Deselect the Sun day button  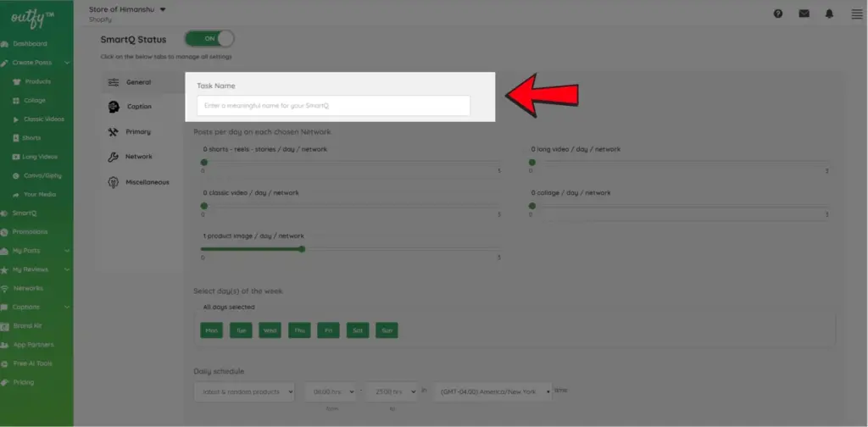click(x=387, y=330)
